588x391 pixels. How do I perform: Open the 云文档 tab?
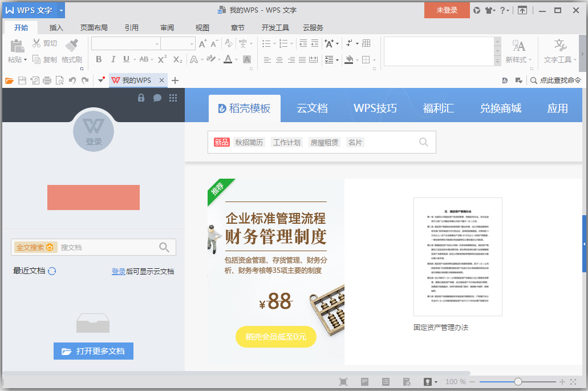pos(312,108)
